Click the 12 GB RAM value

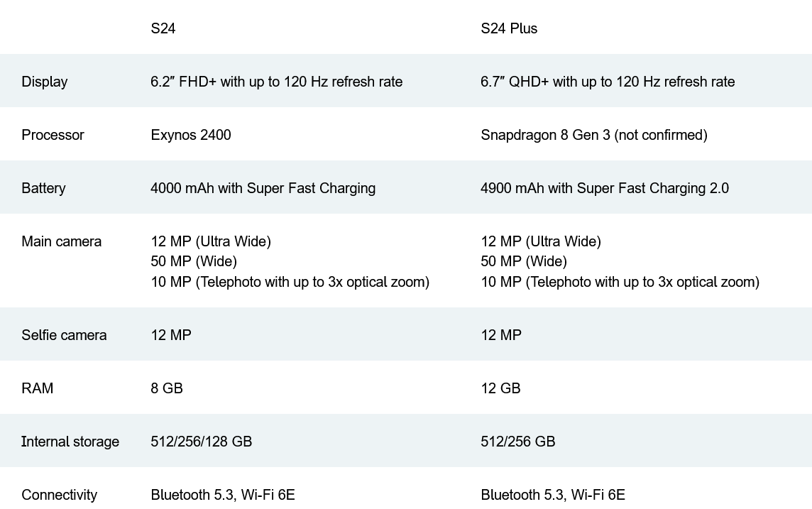pos(500,388)
